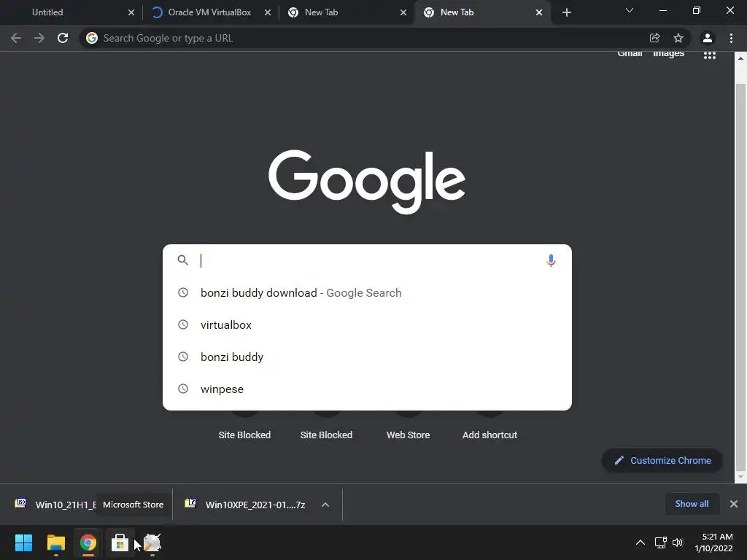Reload the current page
This screenshot has width=747, height=560.
tap(63, 38)
